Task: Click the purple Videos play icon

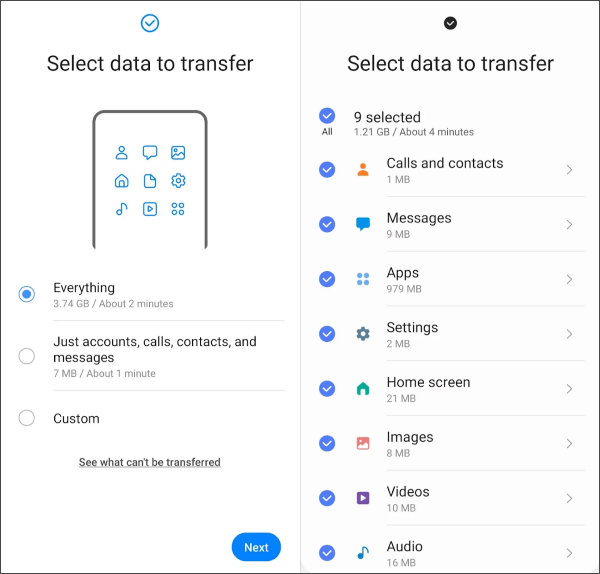Action: (x=363, y=498)
